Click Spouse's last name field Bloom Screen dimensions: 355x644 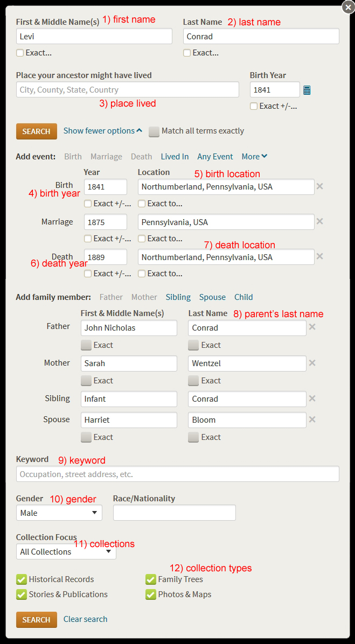(x=247, y=420)
